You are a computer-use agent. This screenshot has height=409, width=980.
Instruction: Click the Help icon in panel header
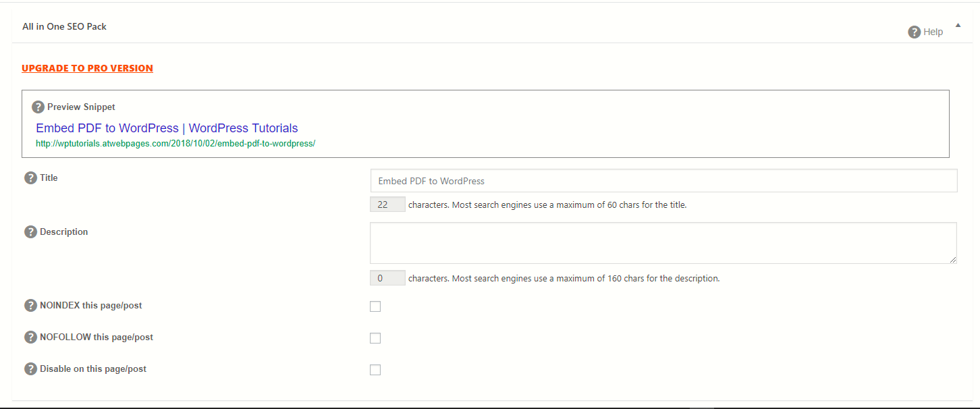[x=915, y=32]
